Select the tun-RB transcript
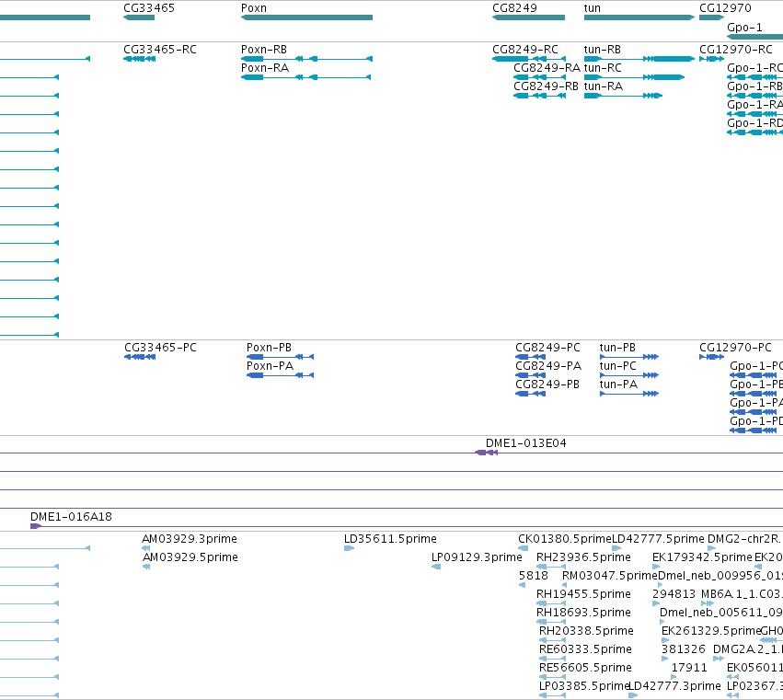Viewport: 783px width, 700px height. [x=639, y=59]
